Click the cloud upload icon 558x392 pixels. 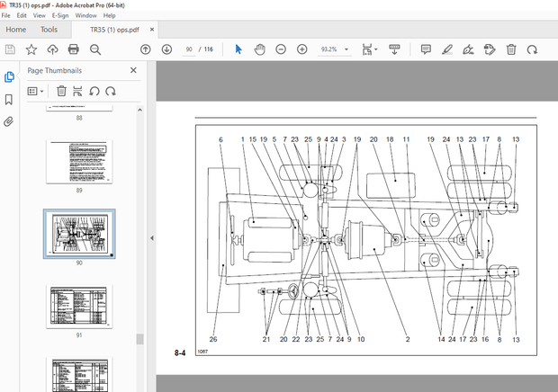coord(53,49)
